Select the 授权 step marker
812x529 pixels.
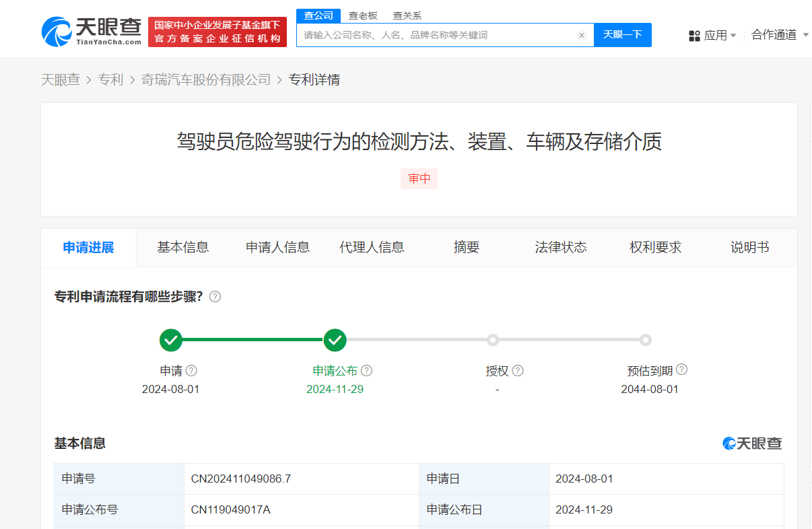click(x=493, y=340)
